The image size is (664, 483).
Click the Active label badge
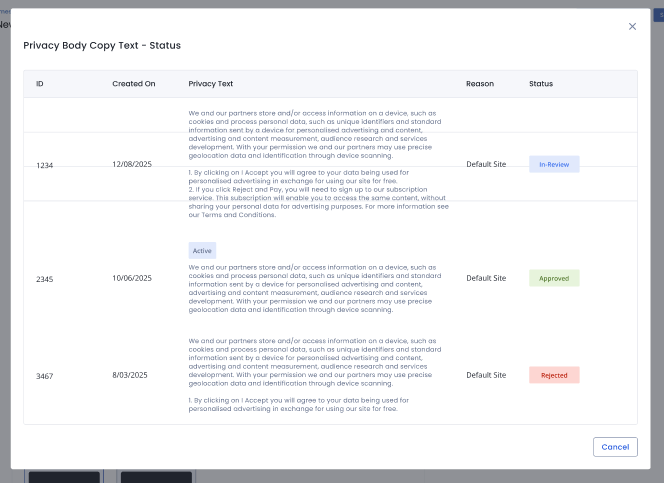(202, 251)
